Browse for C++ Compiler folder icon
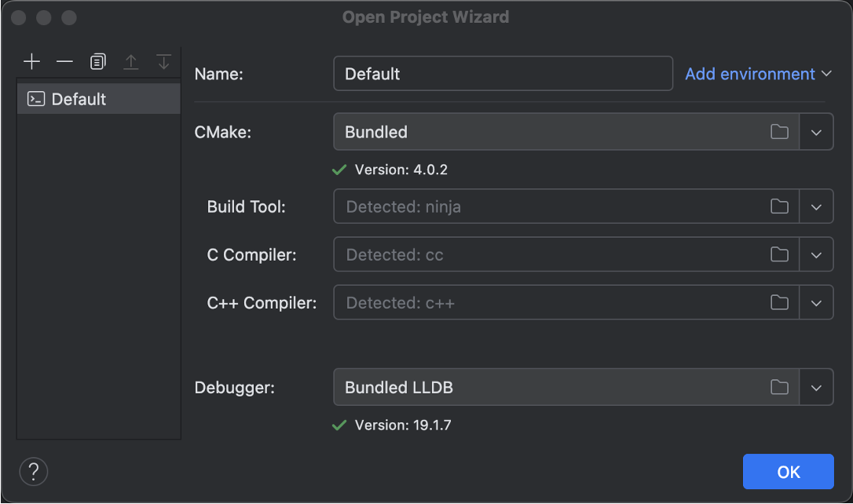Screen dimensions: 853x504 pyautogui.click(x=779, y=303)
